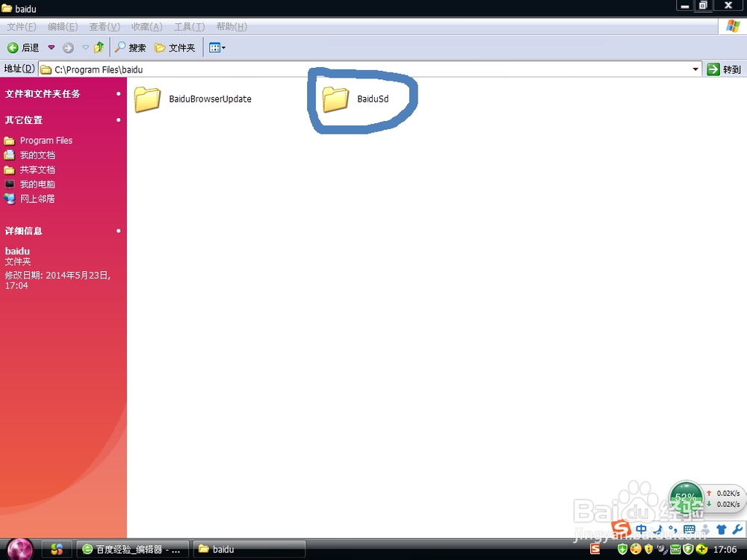Click the yellow warning shield tray icon
The height and width of the screenshot is (560, 747).
648,550
